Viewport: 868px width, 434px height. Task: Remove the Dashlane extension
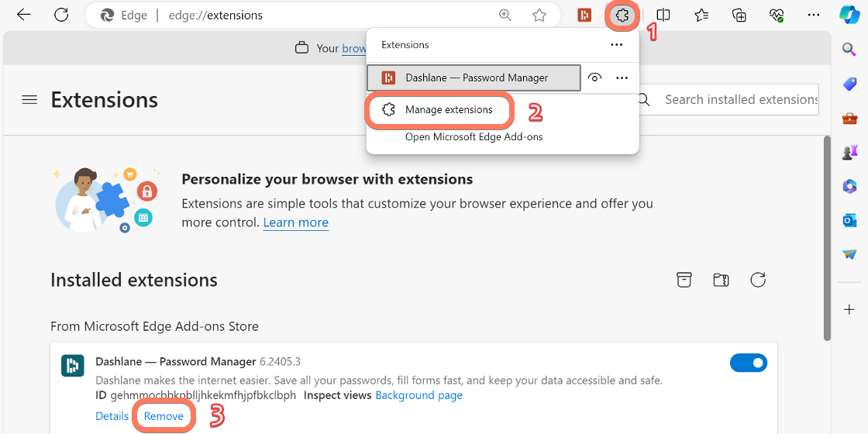pos(164,416)
